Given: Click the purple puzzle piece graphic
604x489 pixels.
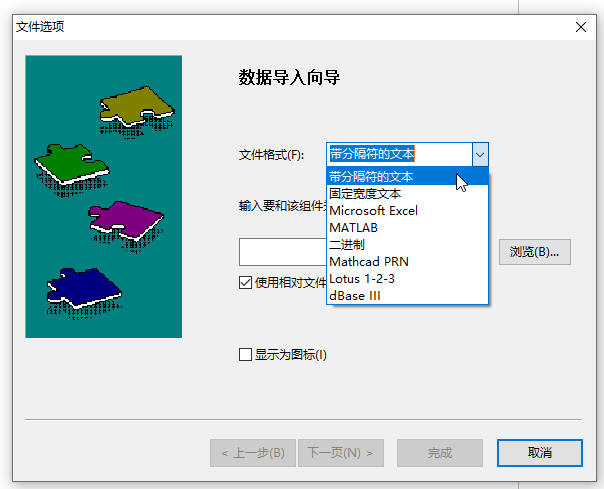Looking at the screenshot, I should tap(124, 215).
